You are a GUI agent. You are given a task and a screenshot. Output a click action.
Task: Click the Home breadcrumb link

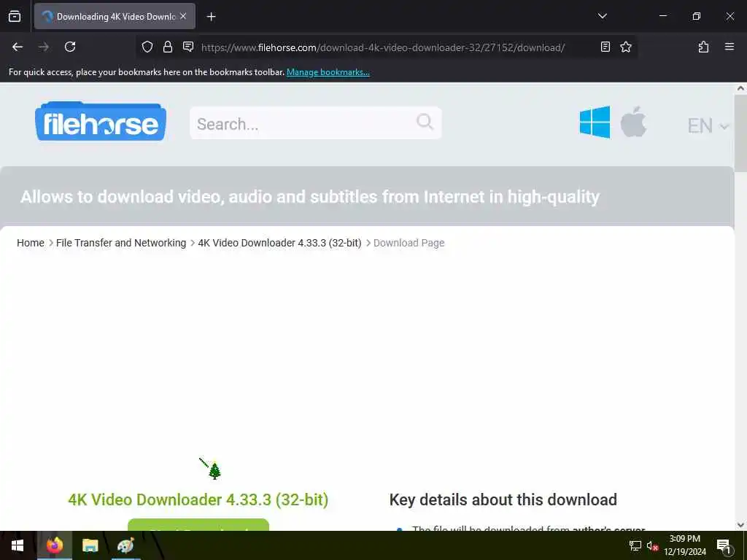(31, 243)
